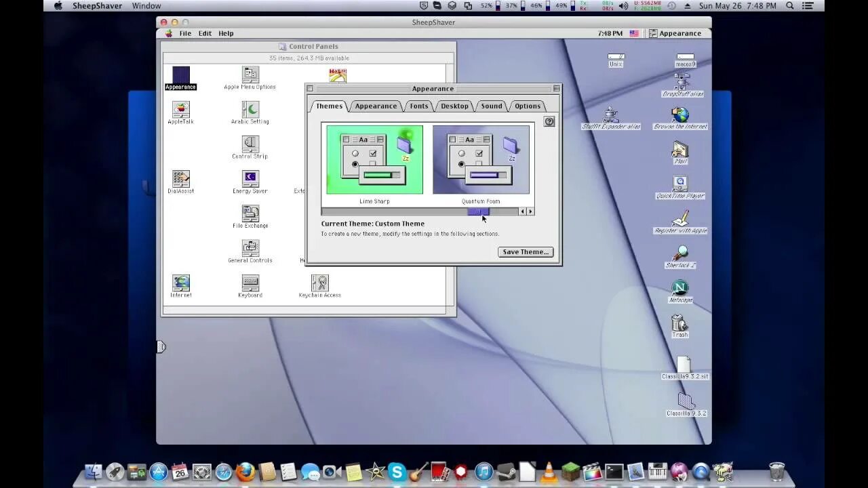Open the SheepShaver application menu

click(96, 5)
